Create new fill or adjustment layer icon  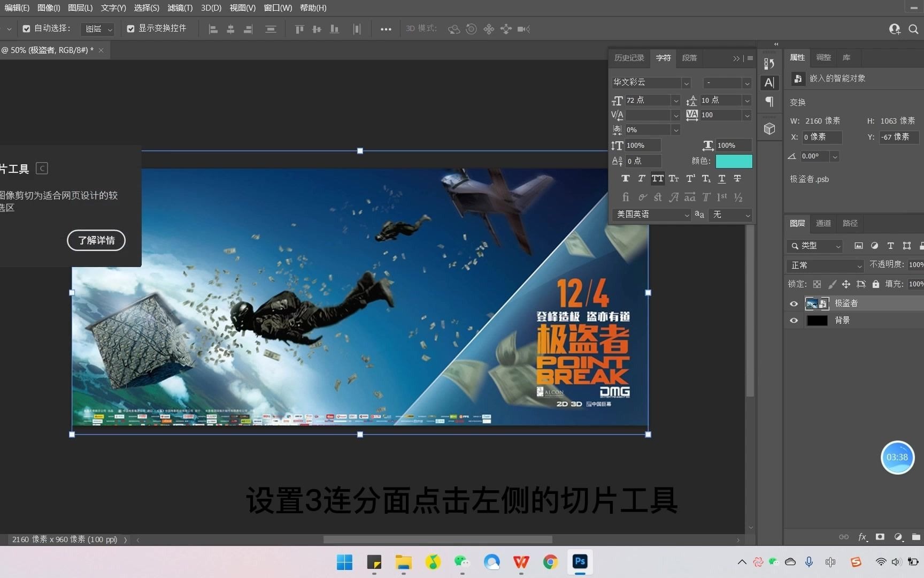898,537
